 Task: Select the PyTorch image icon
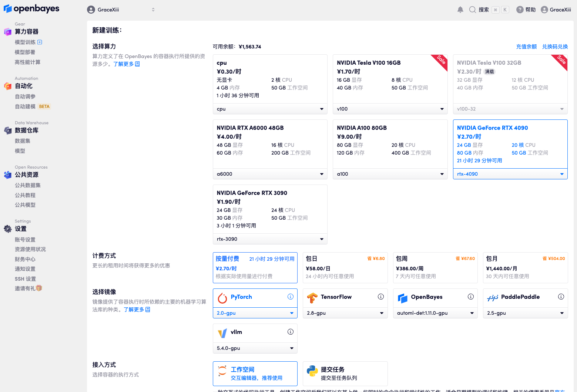222,297
